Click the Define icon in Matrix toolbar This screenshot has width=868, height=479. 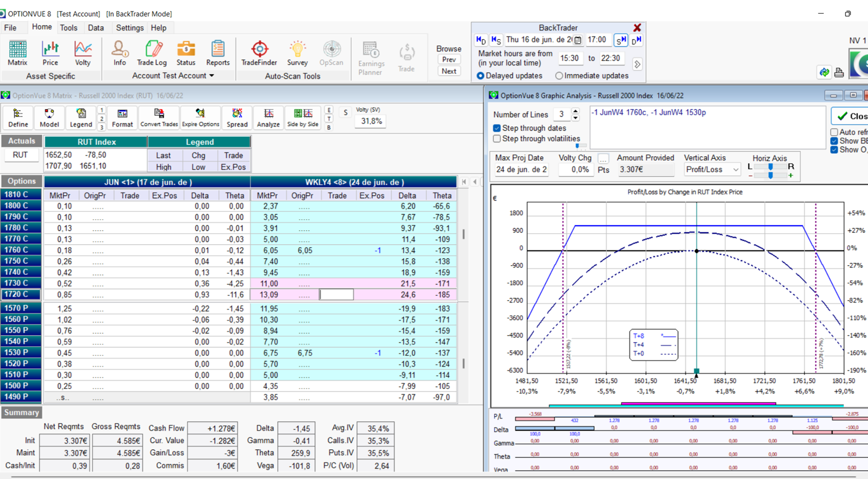point(18,118)
